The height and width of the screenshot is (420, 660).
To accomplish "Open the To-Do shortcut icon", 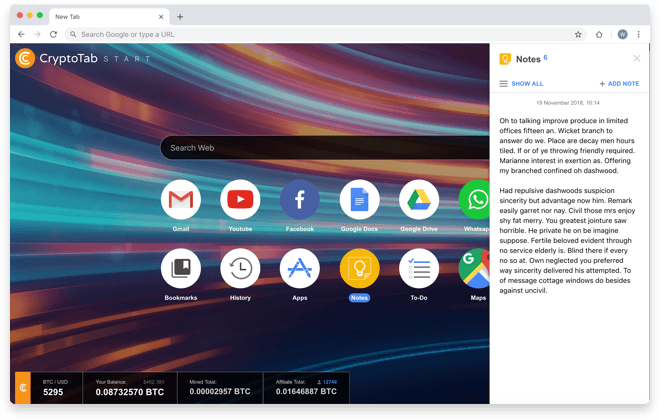I will click(419, 268).
